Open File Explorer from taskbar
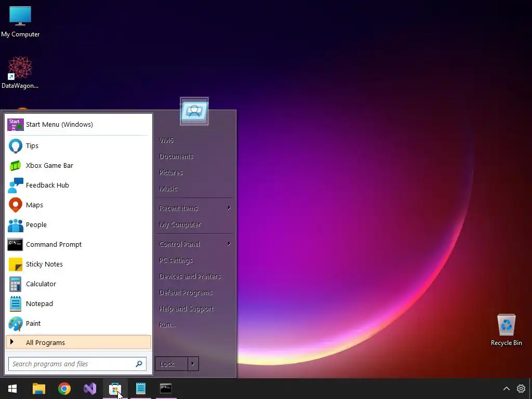This screenshot has height=399, width=532. (38, 389)
